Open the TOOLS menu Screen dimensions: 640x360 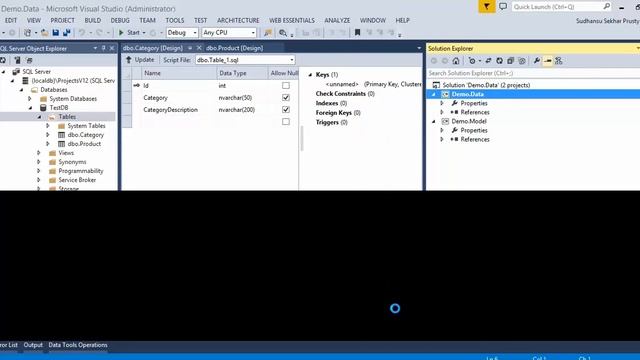175,20
